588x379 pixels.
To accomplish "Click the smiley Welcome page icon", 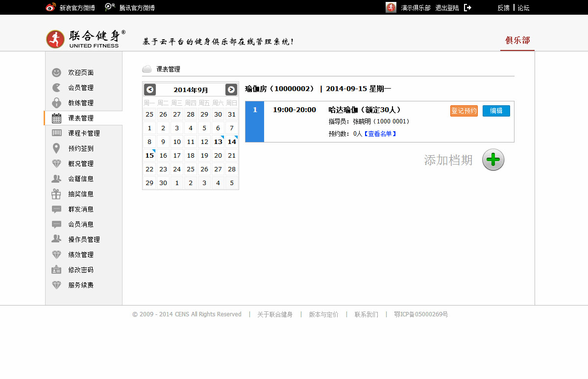I will [x=57, y=72].
